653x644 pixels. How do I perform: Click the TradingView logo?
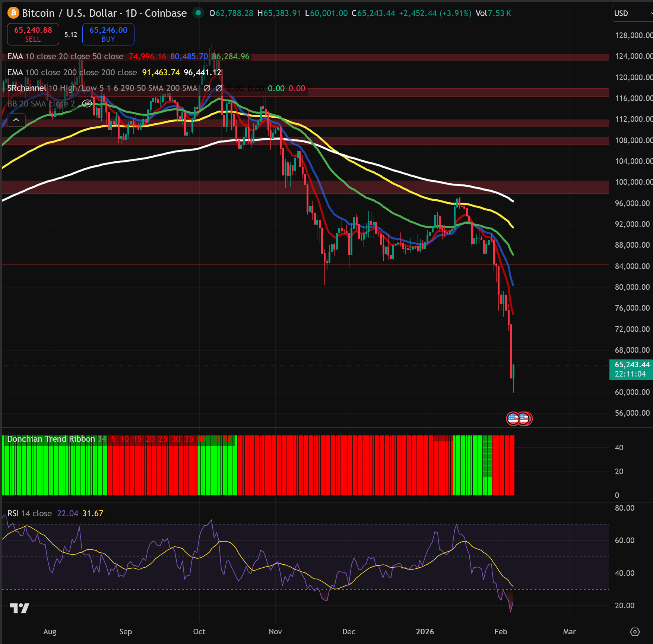19,608
